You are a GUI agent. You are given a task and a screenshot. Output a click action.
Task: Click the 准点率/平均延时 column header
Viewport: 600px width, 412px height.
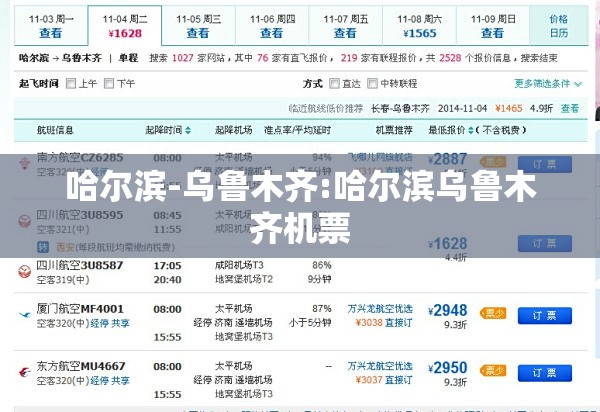click(297, 130)
